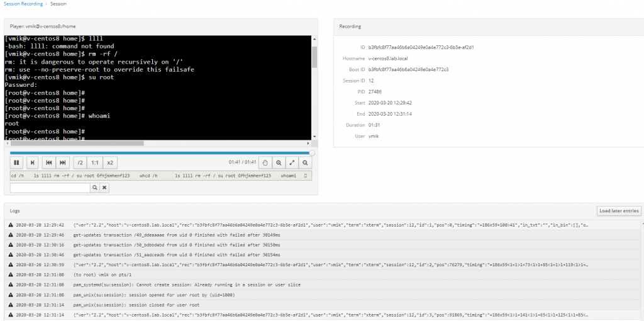The image size is (644, 321).
Task: Click warning icon of last 12:31:14 JSON log
Action: [x=11, y=315]
